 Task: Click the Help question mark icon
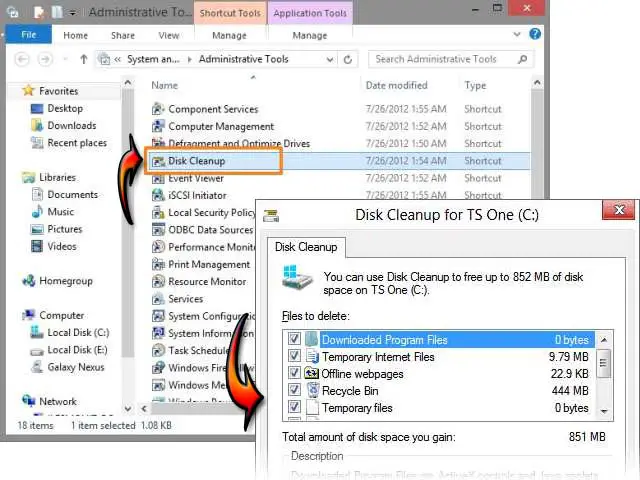(535, 34)
